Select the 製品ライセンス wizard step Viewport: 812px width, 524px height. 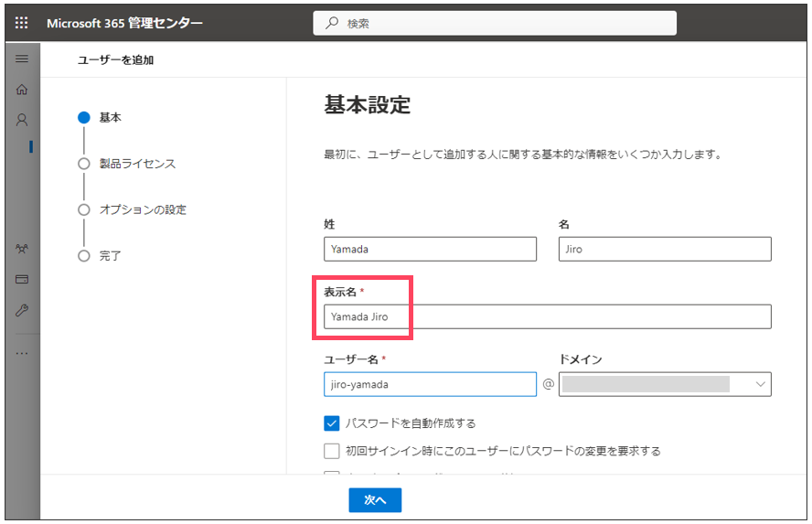(127, 164)
